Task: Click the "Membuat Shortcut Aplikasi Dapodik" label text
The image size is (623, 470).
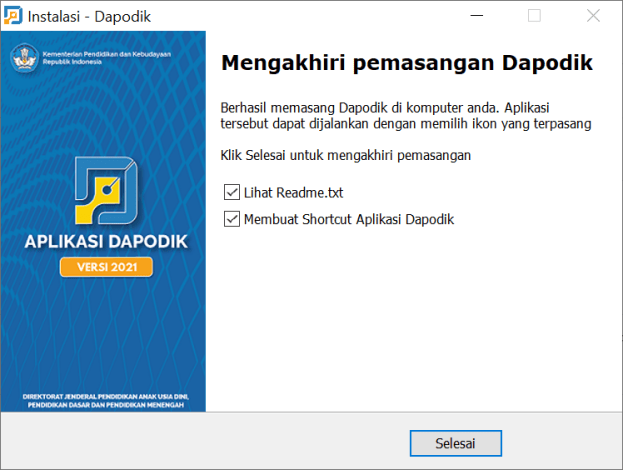Action: [349, 219]
